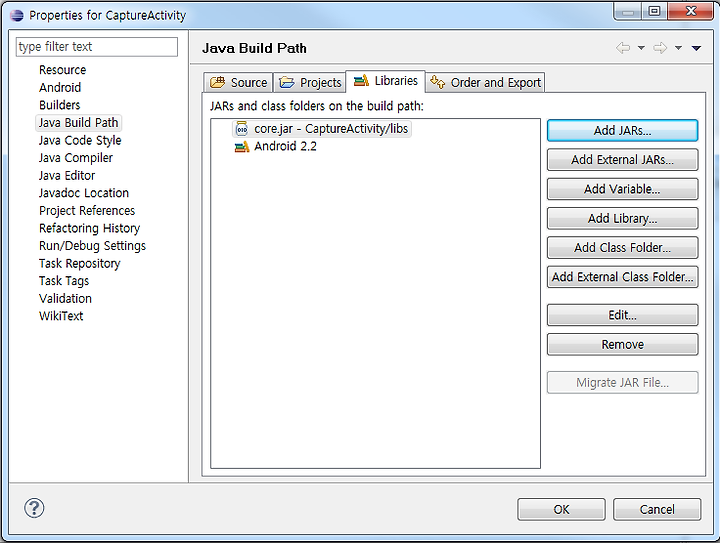
Task: Click the Eclipse icon in title bar
Action: coord(17,15)
